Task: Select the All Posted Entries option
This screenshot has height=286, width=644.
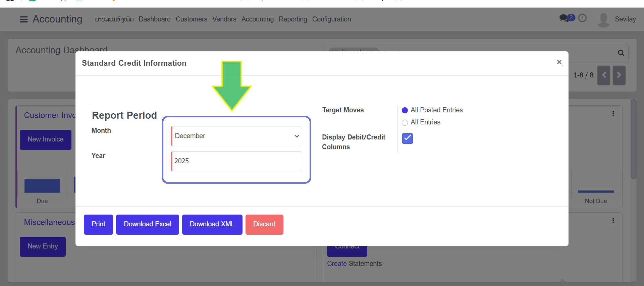Action: tap(405, 110)
